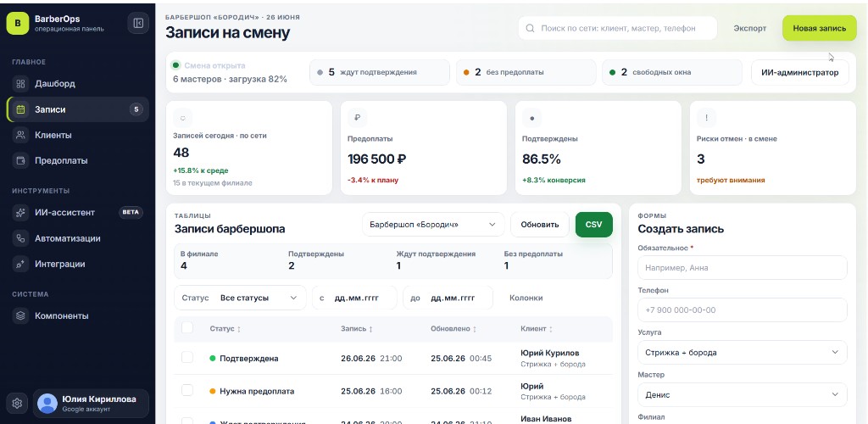Click the magnifier icon in the search box
Image resolution: width=868 pixels, height=424 pixels.
coord(530,28)
